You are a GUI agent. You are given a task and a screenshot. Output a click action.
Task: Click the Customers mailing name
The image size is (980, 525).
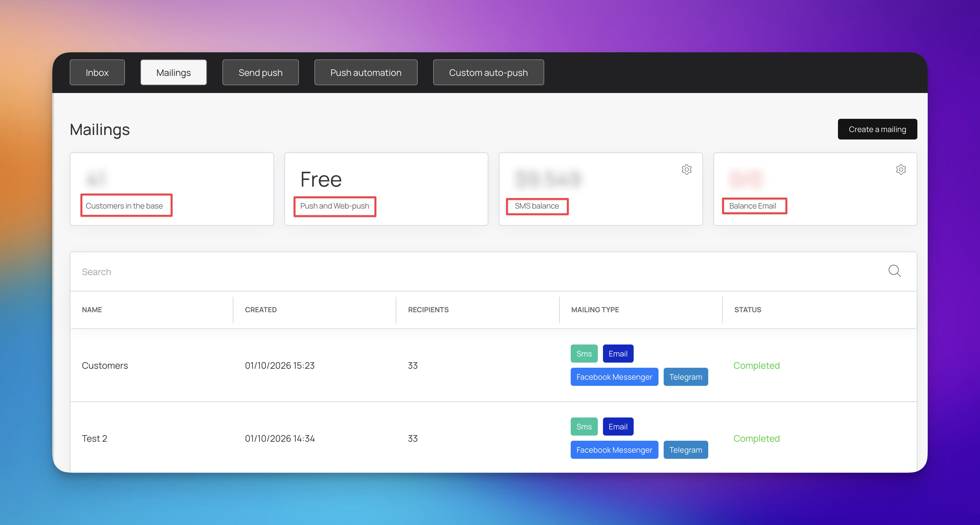coord(105,365)
